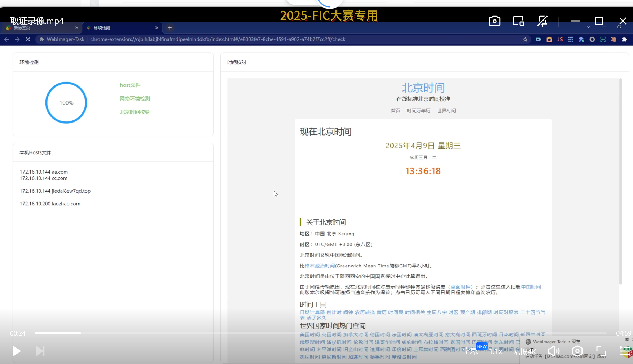Click the blue grid extension icon

(571, 39)
